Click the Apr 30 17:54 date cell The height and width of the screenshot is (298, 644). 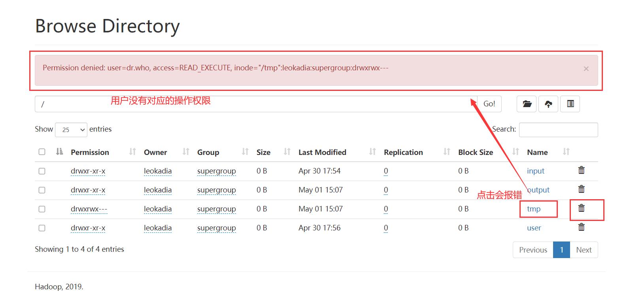[319, 171]
